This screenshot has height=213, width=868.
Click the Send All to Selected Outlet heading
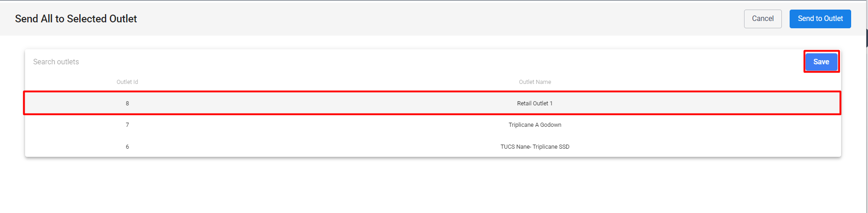[76, 19]
